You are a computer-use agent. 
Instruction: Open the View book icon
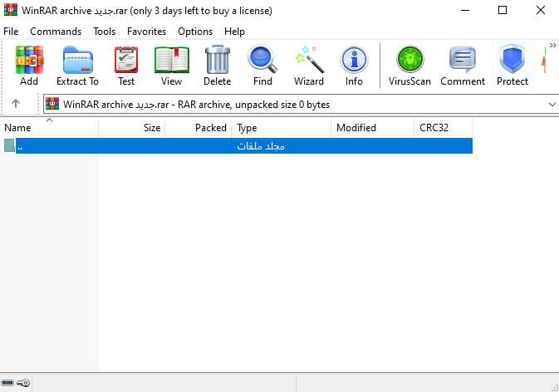tap(171, 60)
